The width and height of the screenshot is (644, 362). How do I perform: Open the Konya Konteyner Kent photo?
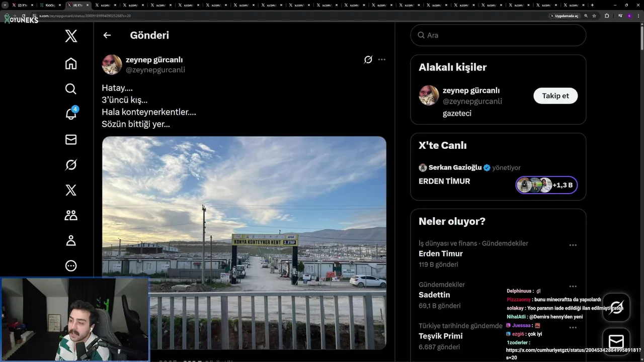pyautogui.click(x=244, y=242)
